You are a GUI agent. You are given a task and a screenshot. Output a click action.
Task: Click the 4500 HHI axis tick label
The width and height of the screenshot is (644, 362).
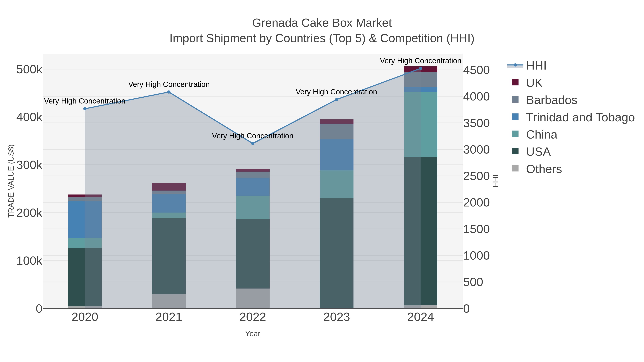(x=477, y=70)
